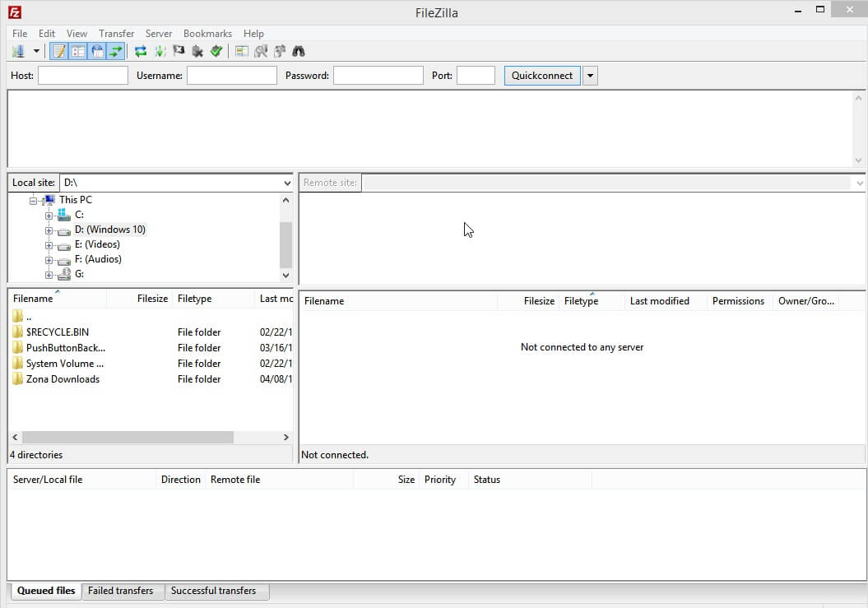Open the Local site path dropdown
The width and height of the screenshot is (868, 608).
pos(286,183)
